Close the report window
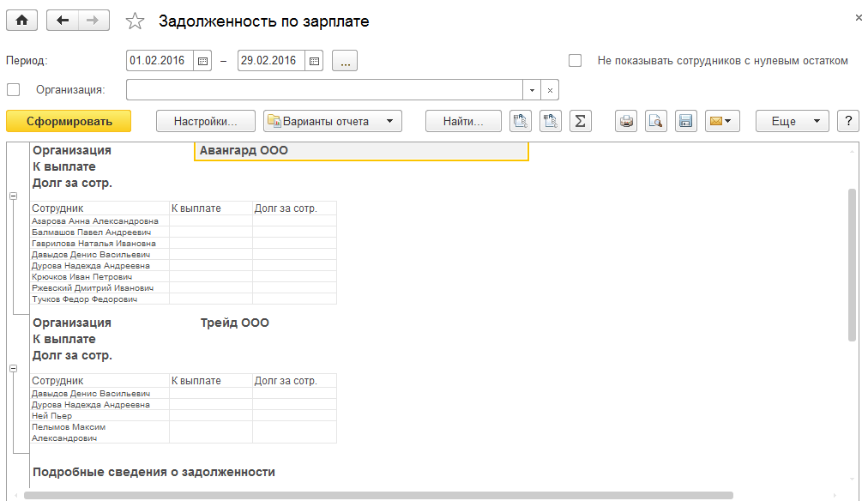868x501 pixels. point(859,18)
